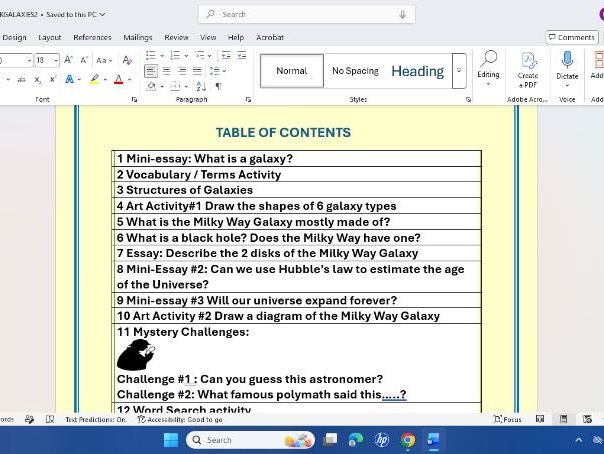Apply the Heading style
The height and width of the screenshot is (454, 604).
[x=418, y=71]
